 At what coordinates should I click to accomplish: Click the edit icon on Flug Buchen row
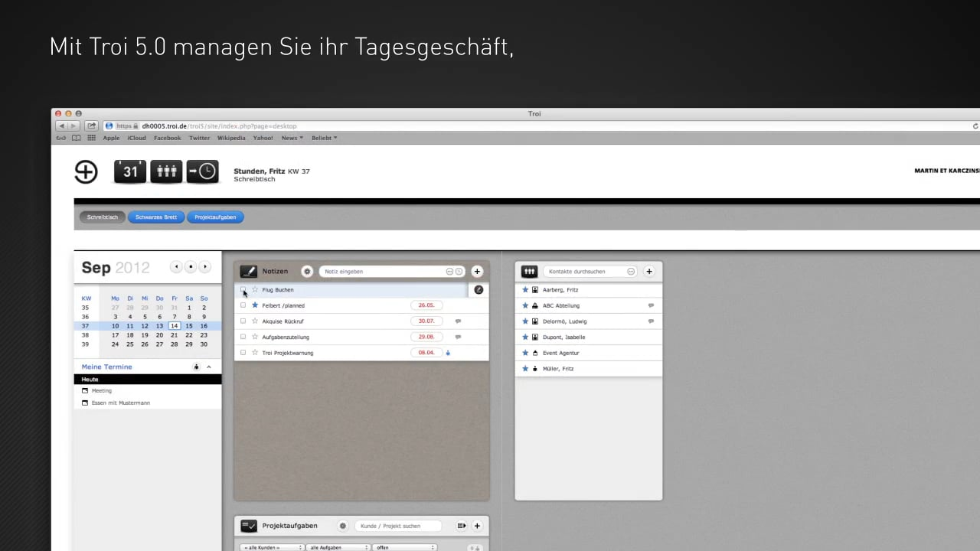click(479, 290)
